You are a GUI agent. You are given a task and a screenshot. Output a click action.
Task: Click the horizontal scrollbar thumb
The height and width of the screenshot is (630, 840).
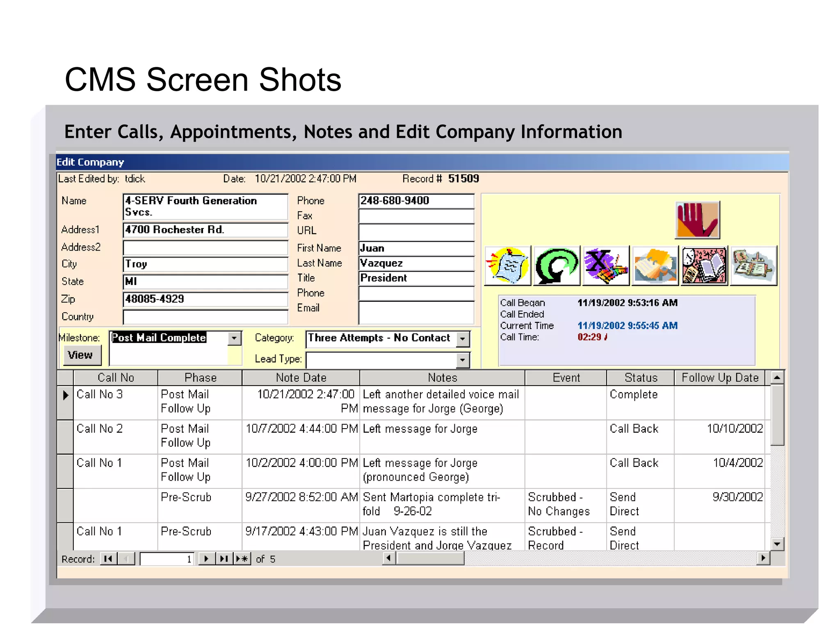pos(430,558)
